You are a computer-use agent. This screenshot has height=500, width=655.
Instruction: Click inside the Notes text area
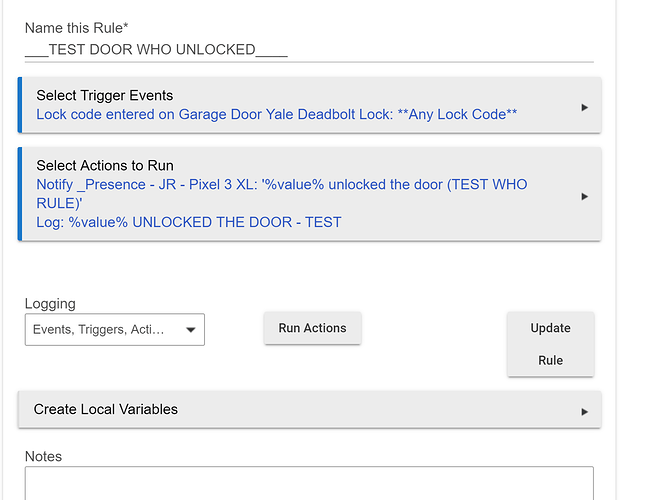(309, 483)
